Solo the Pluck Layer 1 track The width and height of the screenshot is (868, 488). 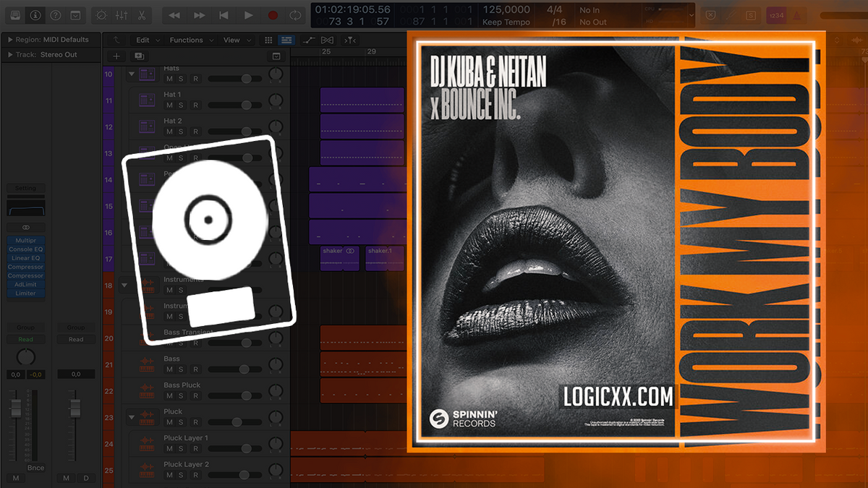click(x=181, y=449)
